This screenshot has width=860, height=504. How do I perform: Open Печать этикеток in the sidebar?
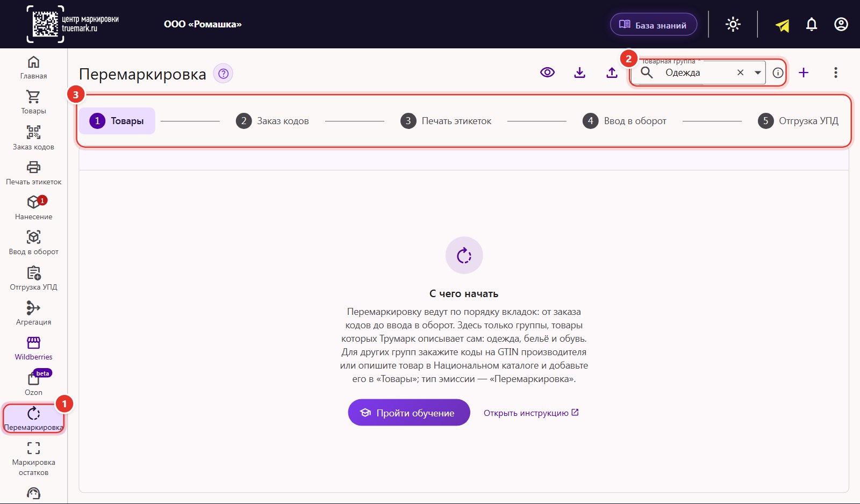tap(33, 173)
